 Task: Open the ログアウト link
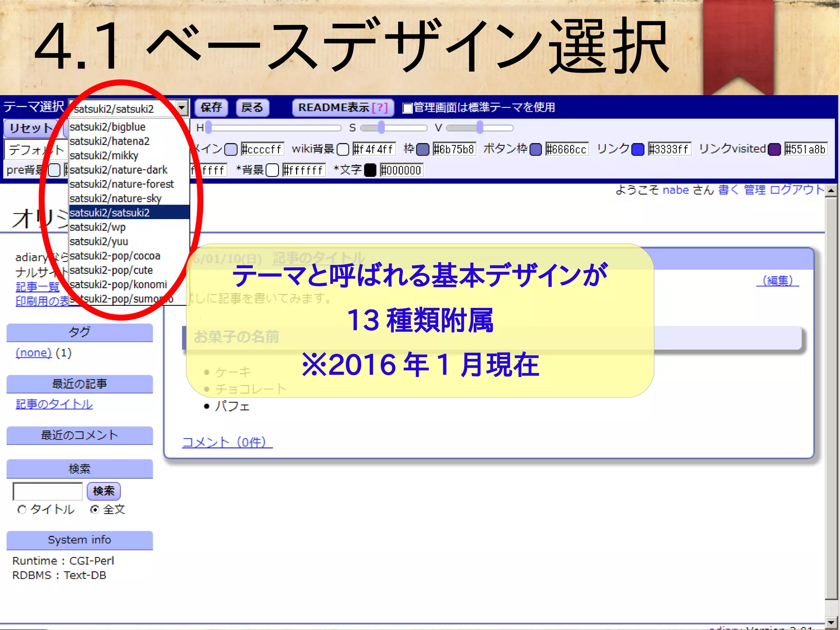797,190
